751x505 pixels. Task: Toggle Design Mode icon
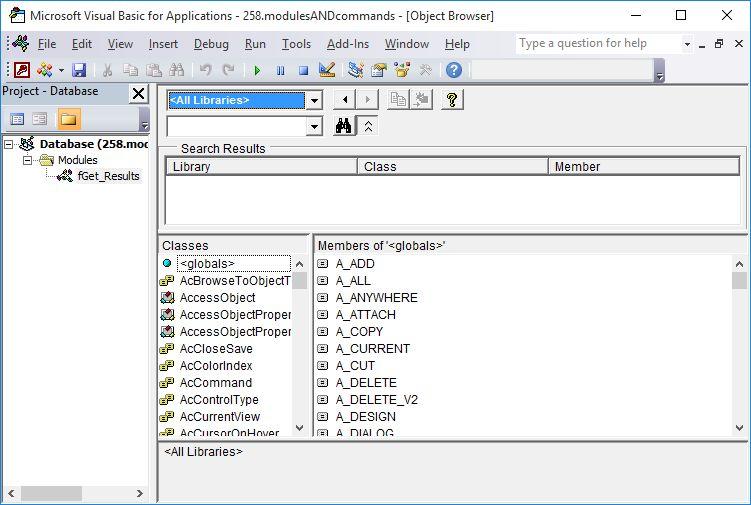coord(327,70)
